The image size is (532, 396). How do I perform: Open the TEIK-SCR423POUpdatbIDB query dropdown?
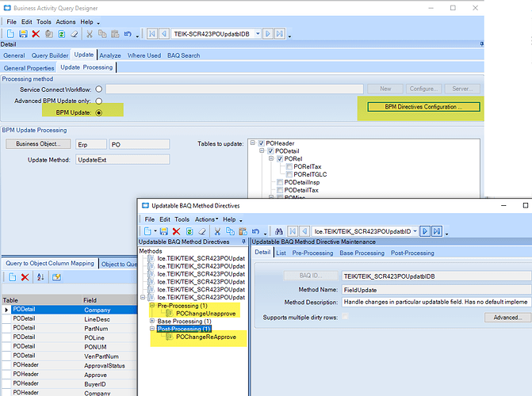coord(258,34)
